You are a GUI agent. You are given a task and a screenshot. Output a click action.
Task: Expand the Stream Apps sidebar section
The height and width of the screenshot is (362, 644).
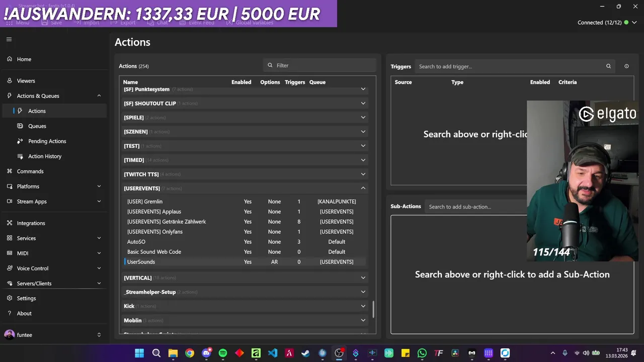coord(99,201)
